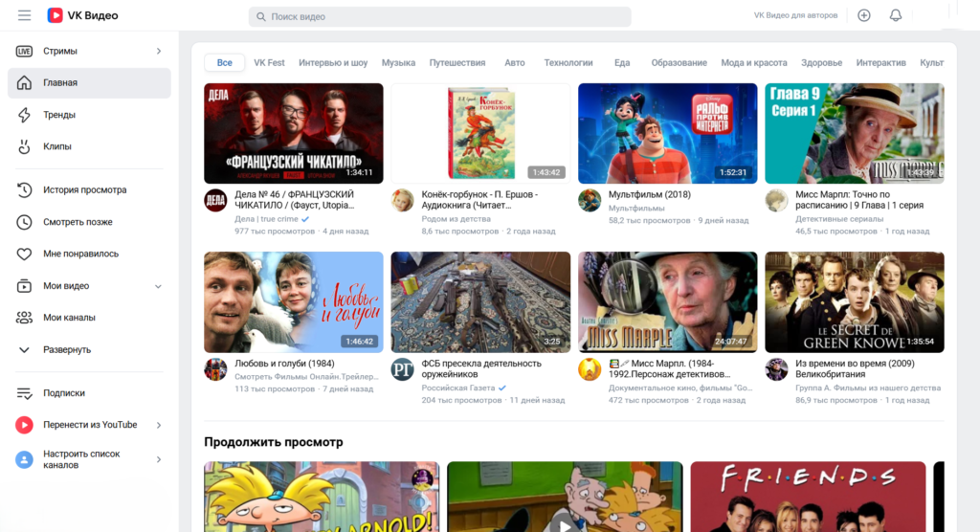The image size is (980, 532).
Task: Click Развернуть to expand the sidebar list
Action: [x=67, y=350]
